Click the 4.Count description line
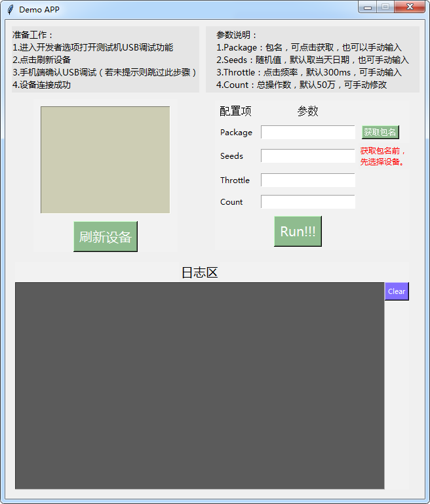This screenshot has width=430, height=504. point(302,85)
